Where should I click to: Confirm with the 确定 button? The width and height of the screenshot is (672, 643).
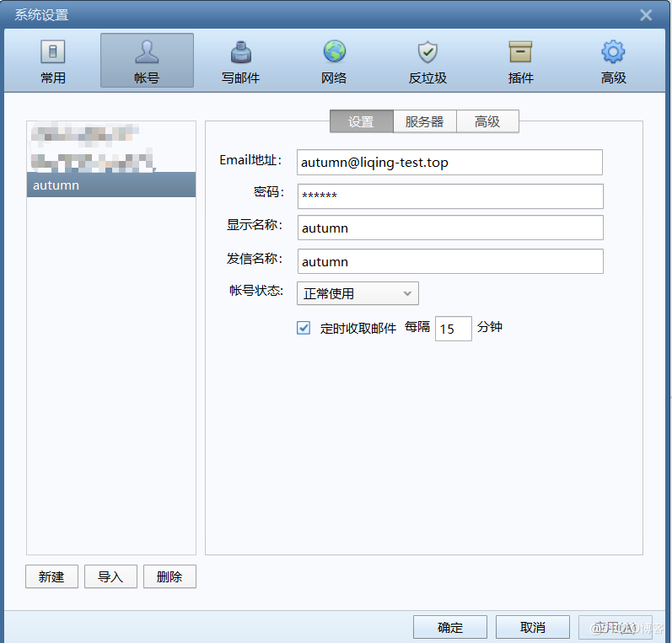pos(450,627)
